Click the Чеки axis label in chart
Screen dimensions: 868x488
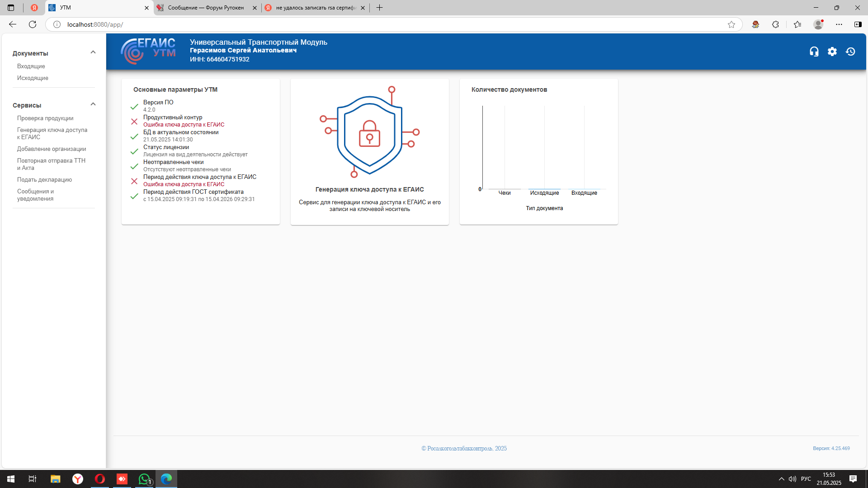click(x=505, y=193)
